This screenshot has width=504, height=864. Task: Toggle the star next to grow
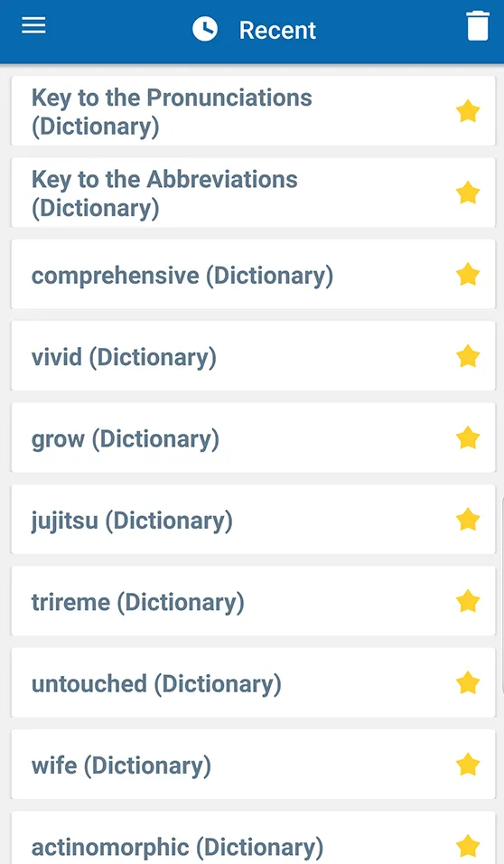coord(468,437)
